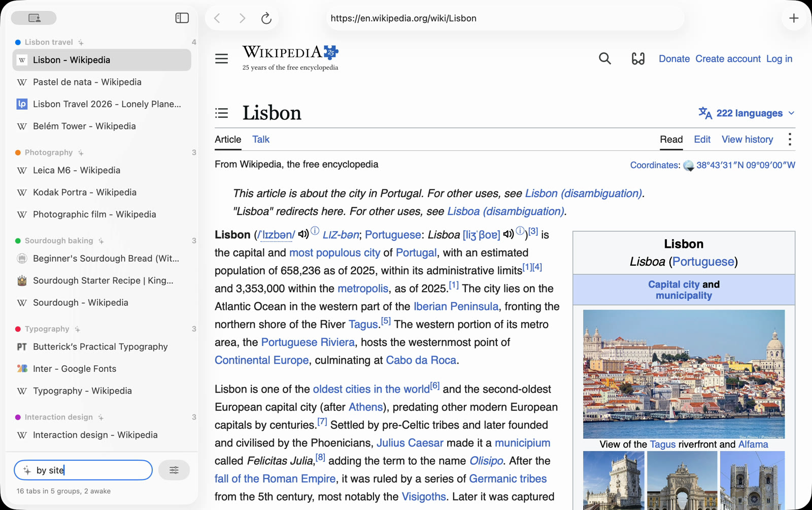
Task: Click sparkle icon beside Lisbon travel group
Action: click(81, 42)
